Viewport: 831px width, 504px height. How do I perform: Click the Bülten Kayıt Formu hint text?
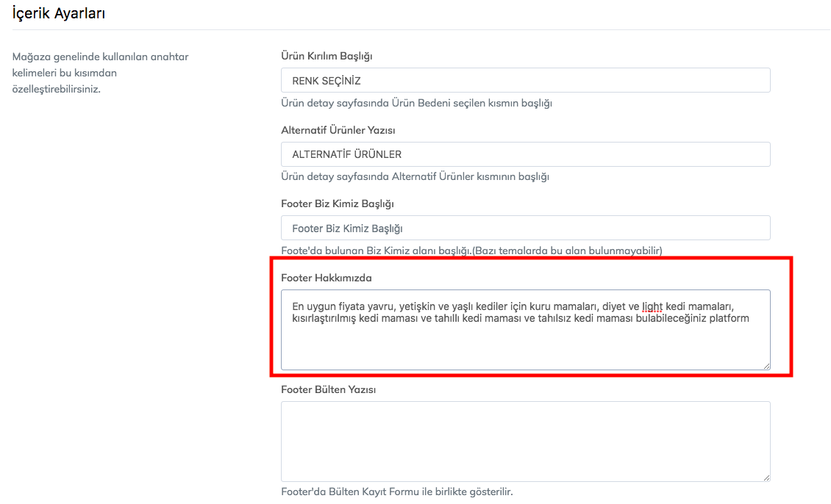click(396, 492)
